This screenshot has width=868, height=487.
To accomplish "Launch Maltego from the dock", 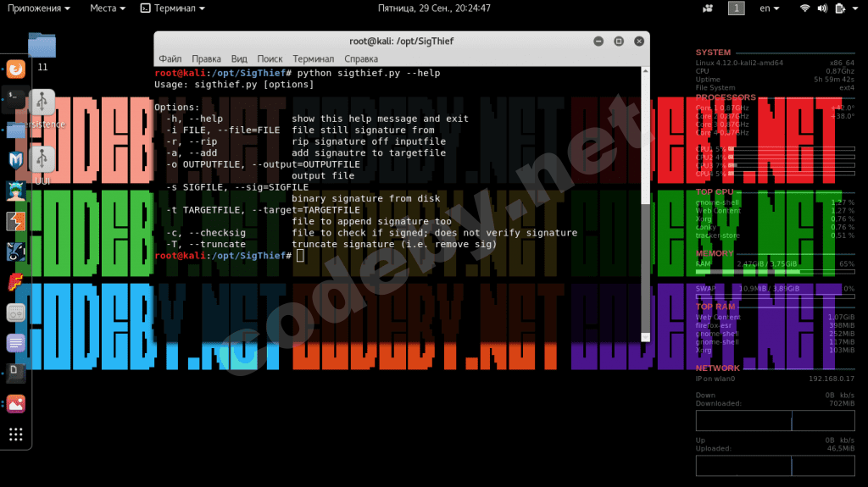I will point(15,160).
